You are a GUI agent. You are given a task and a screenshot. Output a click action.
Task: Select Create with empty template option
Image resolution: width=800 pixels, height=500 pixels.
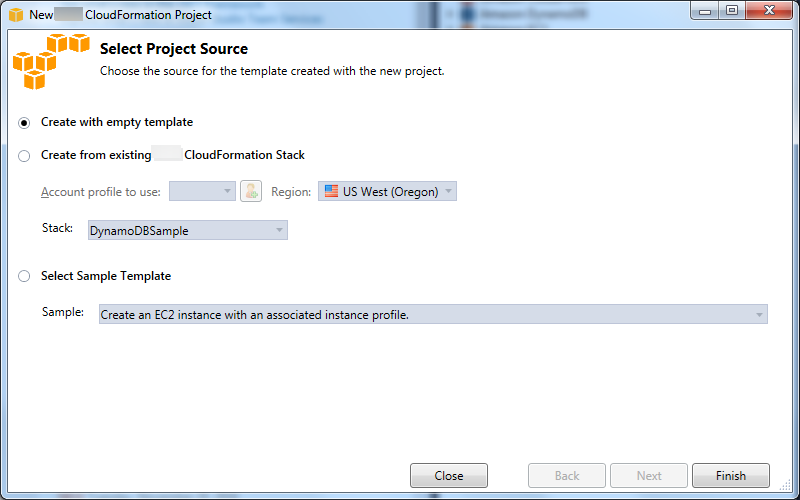tap(24, 123)
